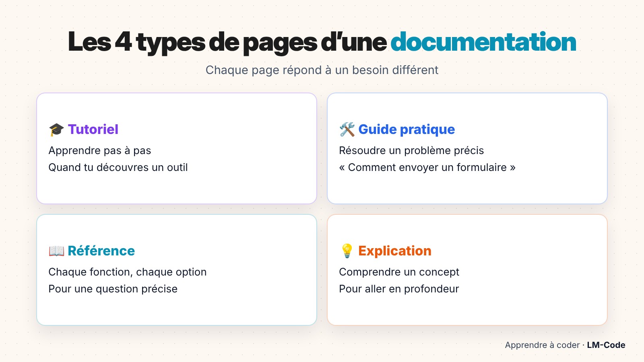Click the 'LM-Code' brand text
The height and width of the screenshot is (362, 644).
606,345
